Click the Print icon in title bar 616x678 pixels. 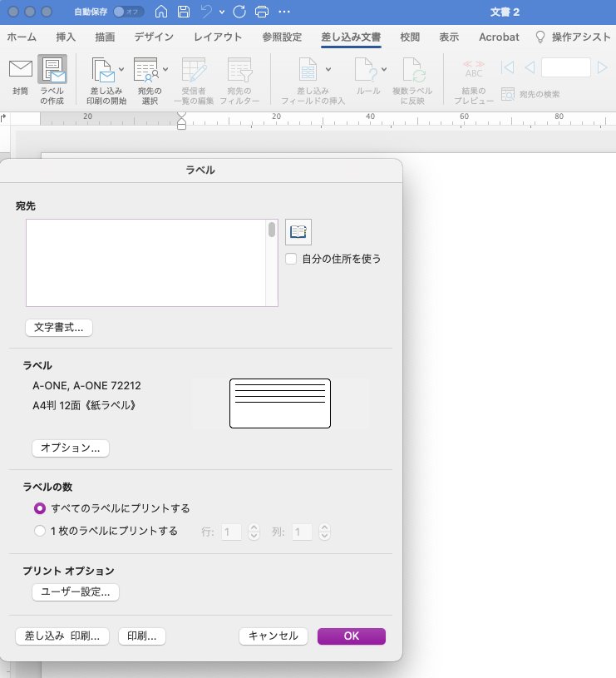pos(262,12)
